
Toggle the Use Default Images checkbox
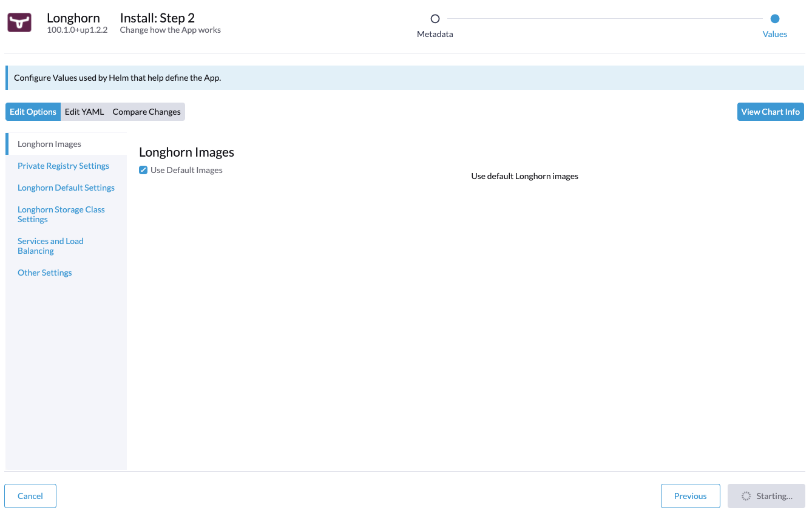(x=143, y=170)
